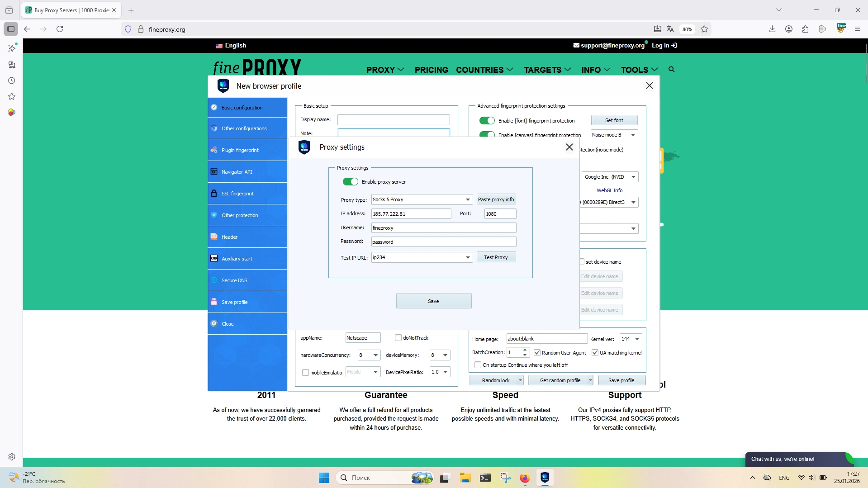Image resolution: width=868 pixels, height=488 pixels.
Task: Click the SSL fingerprint lock icon
Action: click(x=214, y=194)
